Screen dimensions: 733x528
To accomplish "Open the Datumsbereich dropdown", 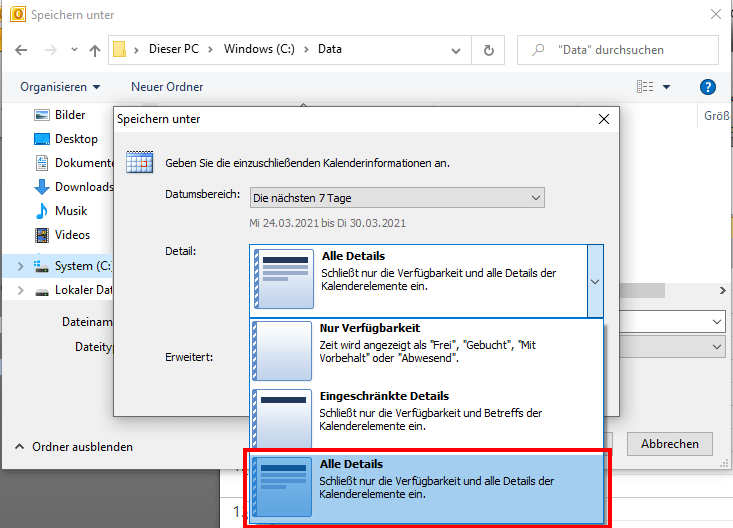I will [x=397, y=198].
